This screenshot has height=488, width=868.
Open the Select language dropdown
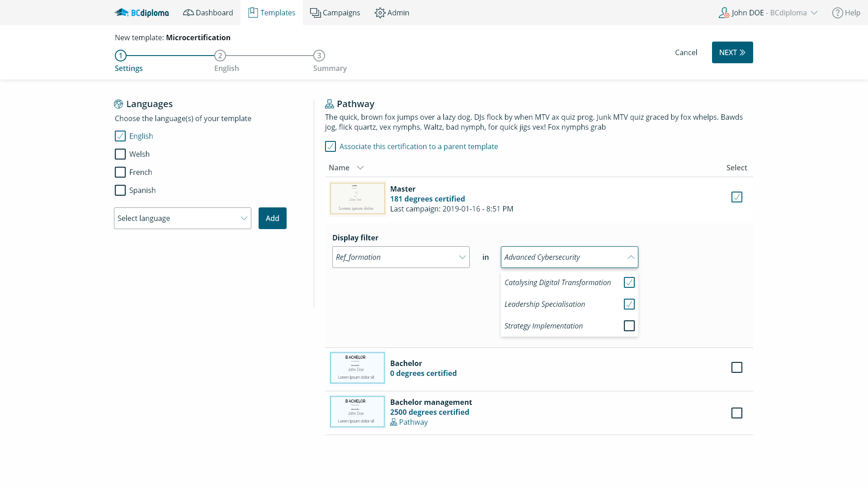click(x=182, y=218)
